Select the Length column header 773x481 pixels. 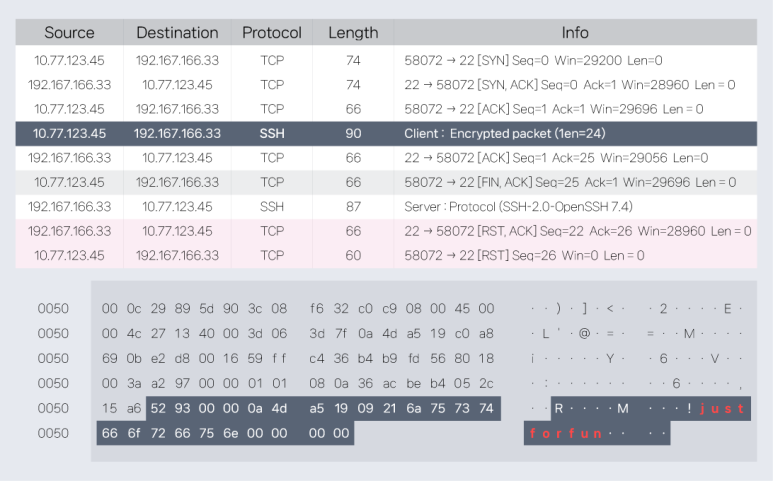(x=353, y=33)
